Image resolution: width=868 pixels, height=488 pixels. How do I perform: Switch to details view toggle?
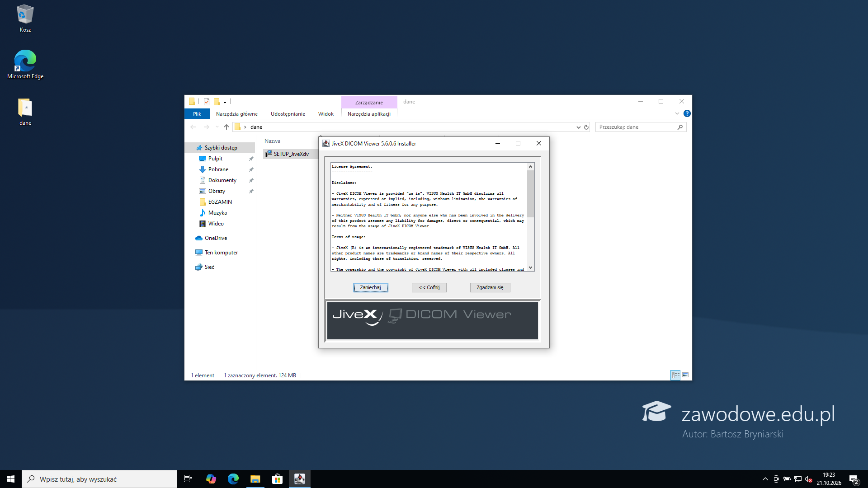[675, 375]
